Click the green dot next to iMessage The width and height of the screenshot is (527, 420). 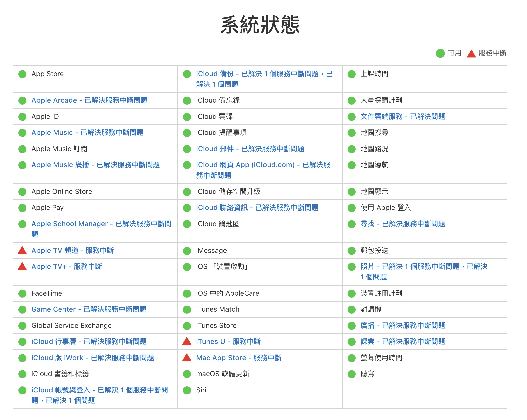coord(187,251)
